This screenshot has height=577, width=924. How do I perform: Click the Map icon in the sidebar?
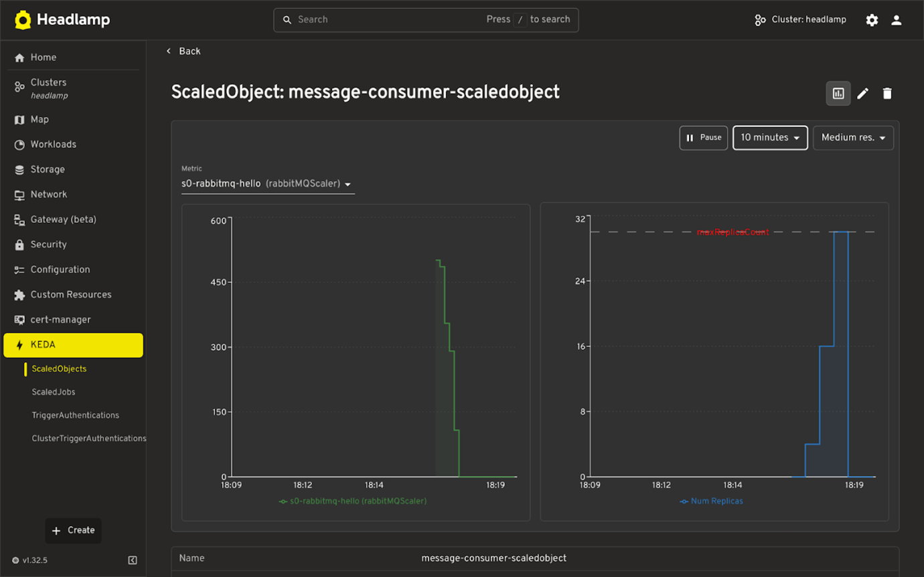click(19, 120)
